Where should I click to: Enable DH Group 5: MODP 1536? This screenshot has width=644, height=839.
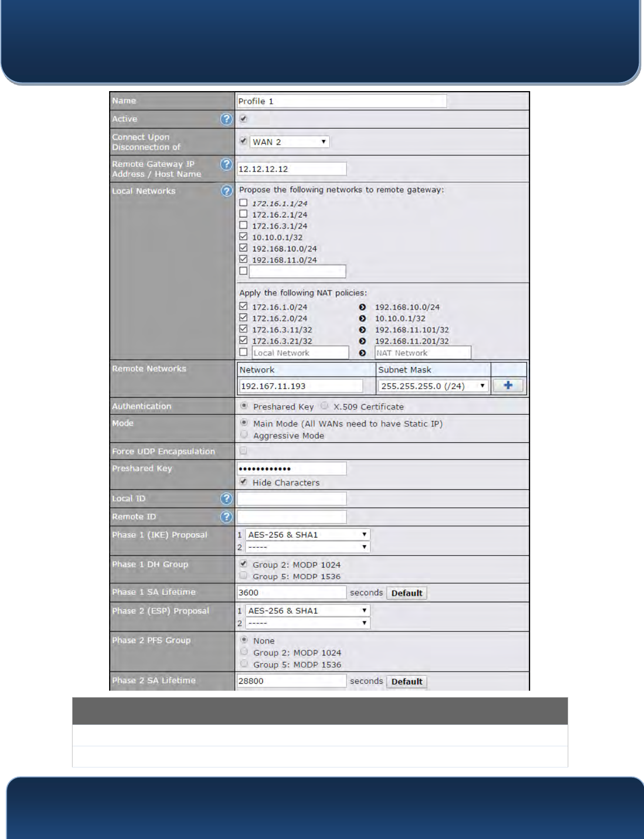coord(243,575)
